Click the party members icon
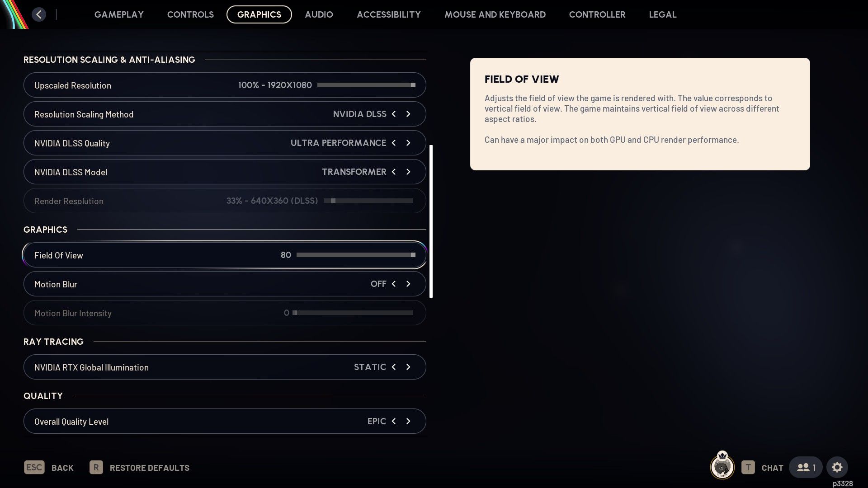The width and height of the screenshot is (868, 488). tap(805, 467)
